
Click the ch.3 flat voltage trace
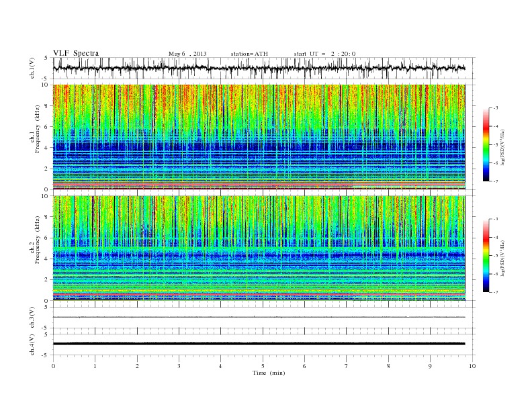click(x=259, y=317)
